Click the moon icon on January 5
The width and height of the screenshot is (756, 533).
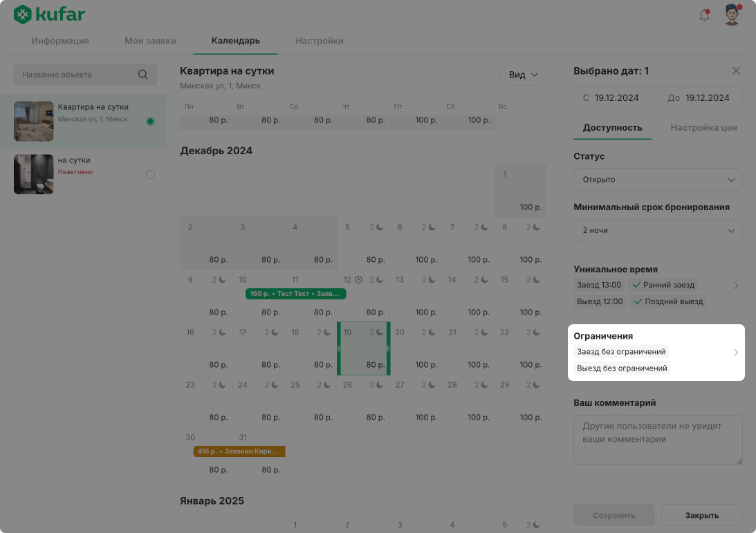pyautogui.click(x=536, y=525)
